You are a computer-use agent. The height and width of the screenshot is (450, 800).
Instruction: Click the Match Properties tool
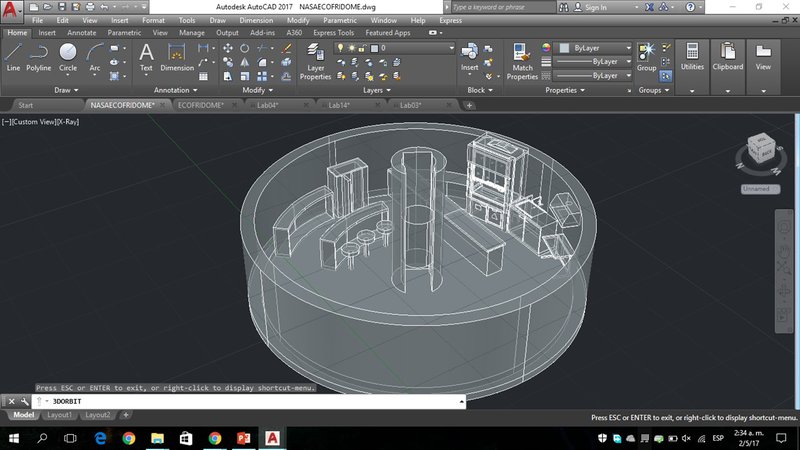click(x=521, y=59)
